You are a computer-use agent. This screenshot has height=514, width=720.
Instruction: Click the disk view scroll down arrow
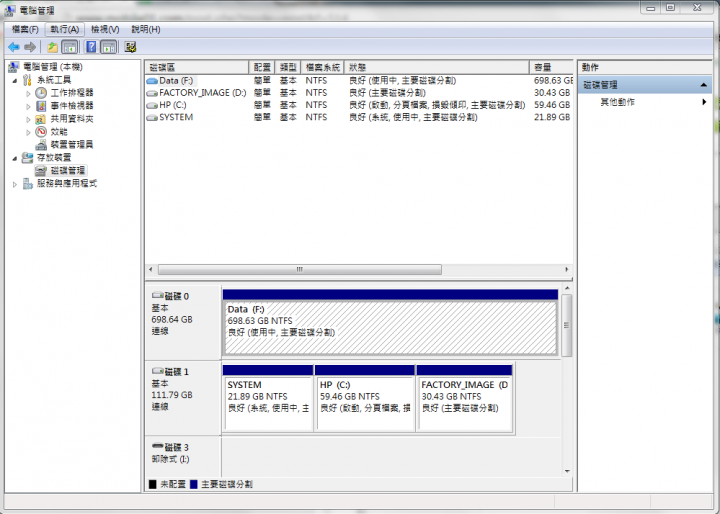coord(567,471)
